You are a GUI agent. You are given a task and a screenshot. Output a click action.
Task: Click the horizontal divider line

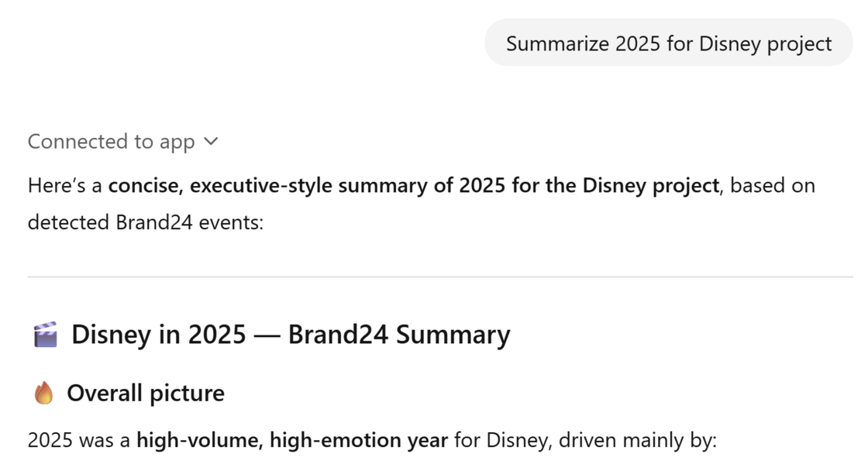440,277
